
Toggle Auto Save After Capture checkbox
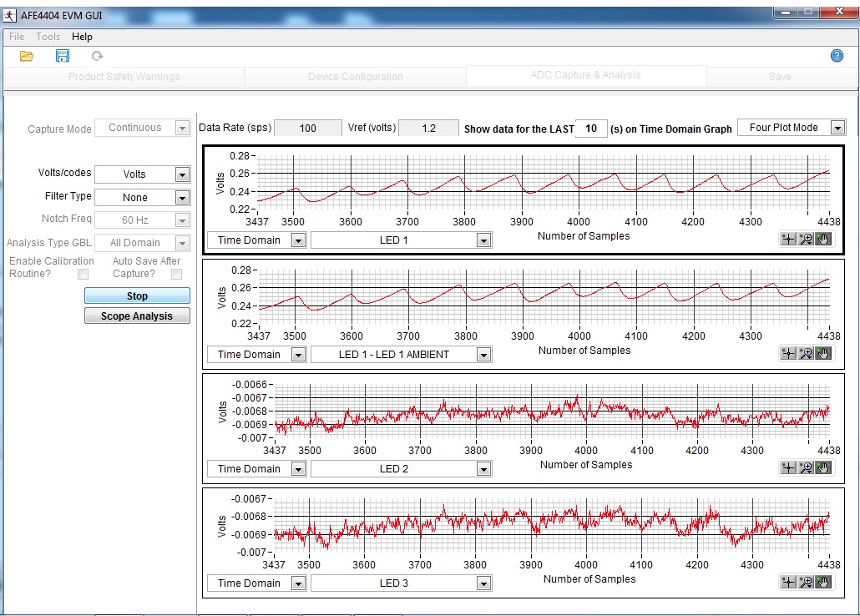pos(177,275)
